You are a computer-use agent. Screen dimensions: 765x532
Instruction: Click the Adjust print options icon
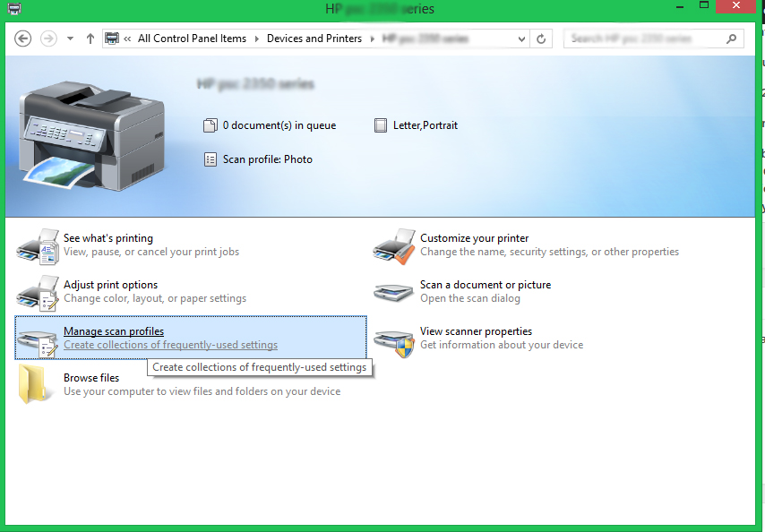38,292
